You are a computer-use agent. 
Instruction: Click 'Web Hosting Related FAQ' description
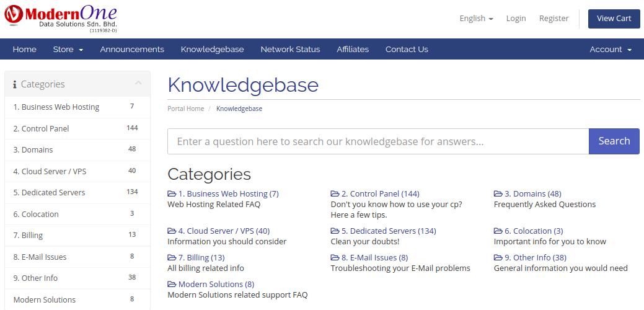214,205
